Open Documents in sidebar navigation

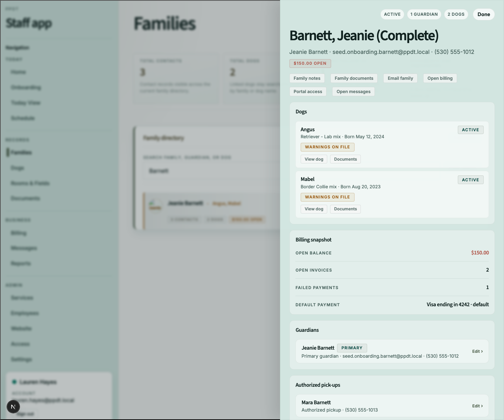(25, 198)
